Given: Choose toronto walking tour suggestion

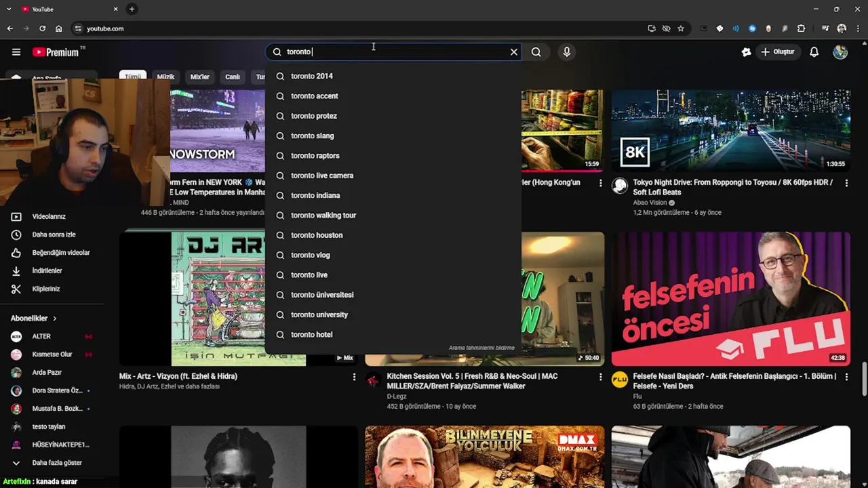Looking at the screenshot, I should (393, 215).
